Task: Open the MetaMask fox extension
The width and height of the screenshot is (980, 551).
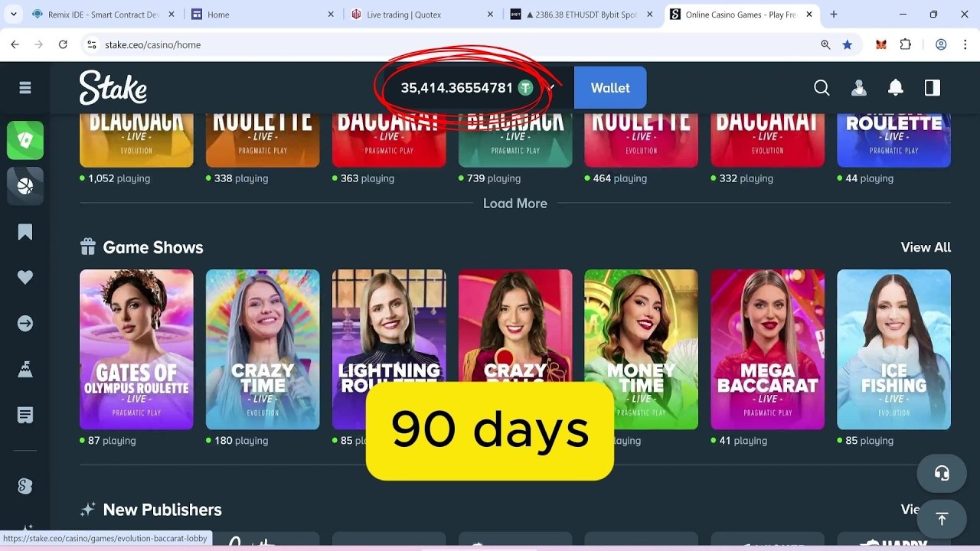Action: 881,44
